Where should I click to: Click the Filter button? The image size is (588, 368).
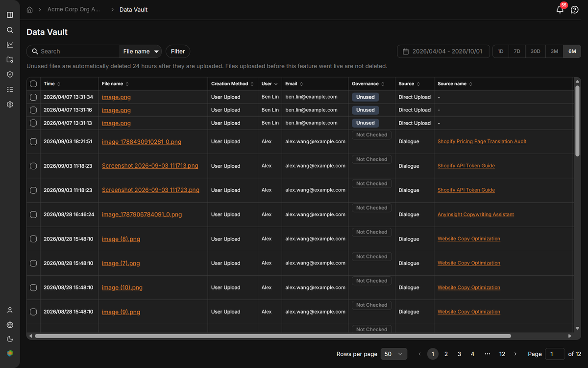178,51
